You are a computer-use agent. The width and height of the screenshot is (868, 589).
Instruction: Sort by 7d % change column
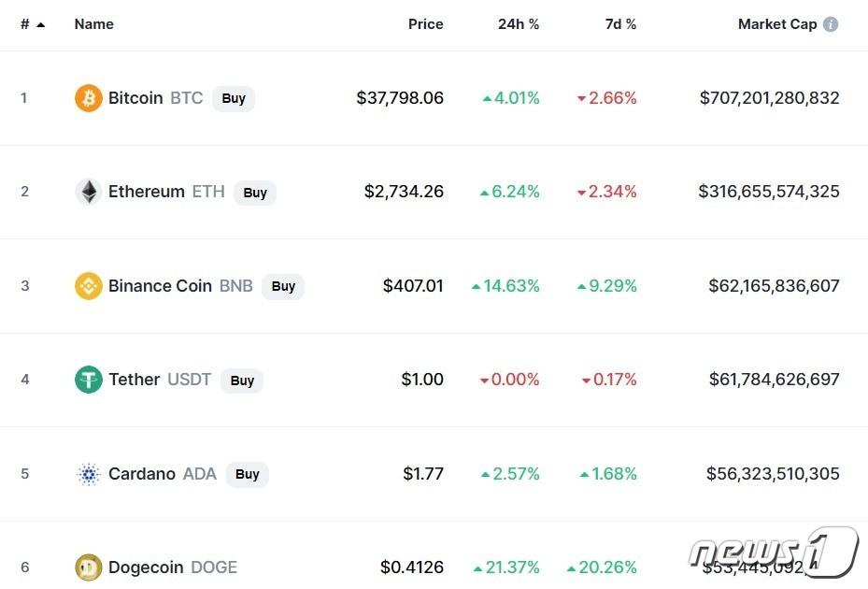620,24
